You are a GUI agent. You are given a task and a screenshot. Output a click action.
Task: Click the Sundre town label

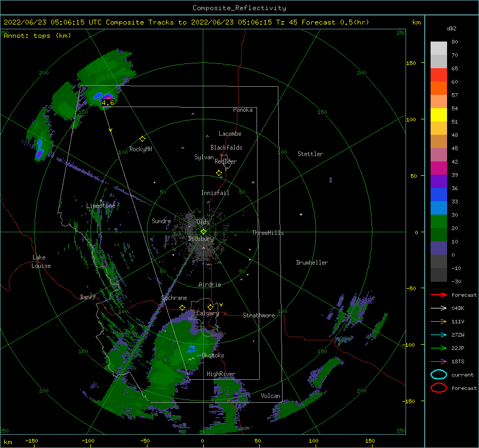161,221
